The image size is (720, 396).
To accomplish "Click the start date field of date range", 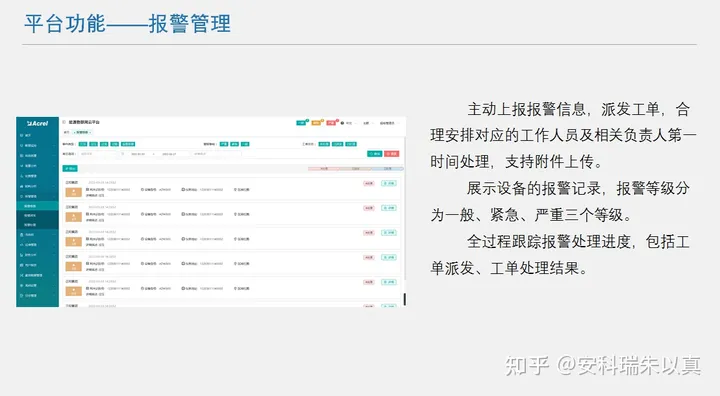I will (x=138, y=154).
